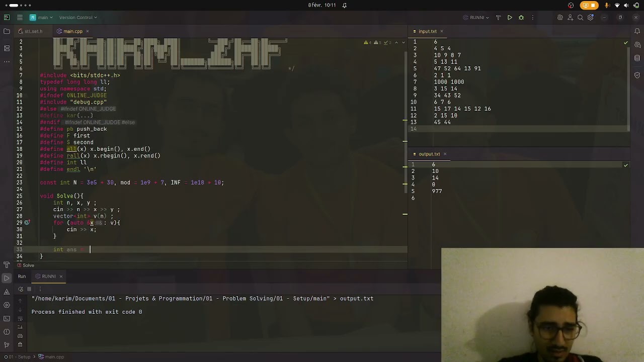The image size is (644, 362).
Task: Open the RUNNI run configuration dropdown
Action: 476,18
